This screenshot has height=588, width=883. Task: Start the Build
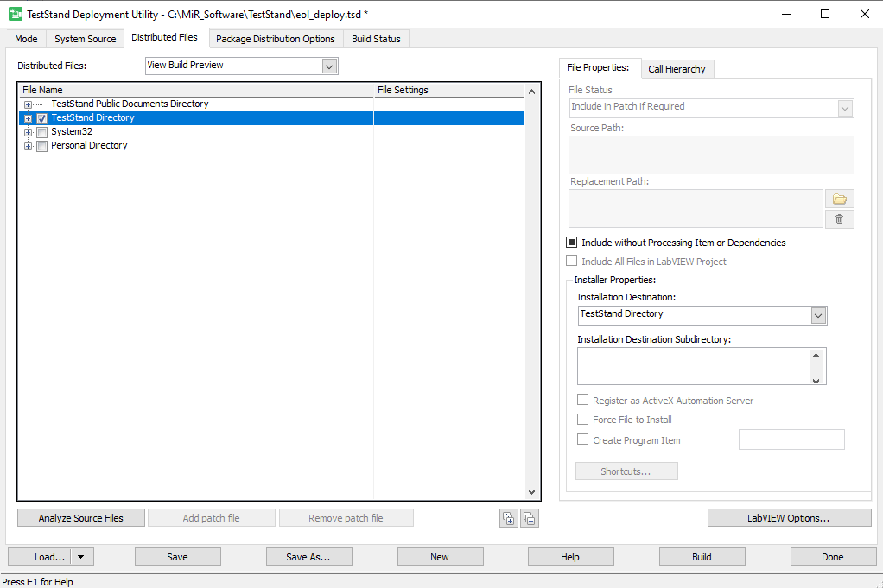(x=702, y=557)
